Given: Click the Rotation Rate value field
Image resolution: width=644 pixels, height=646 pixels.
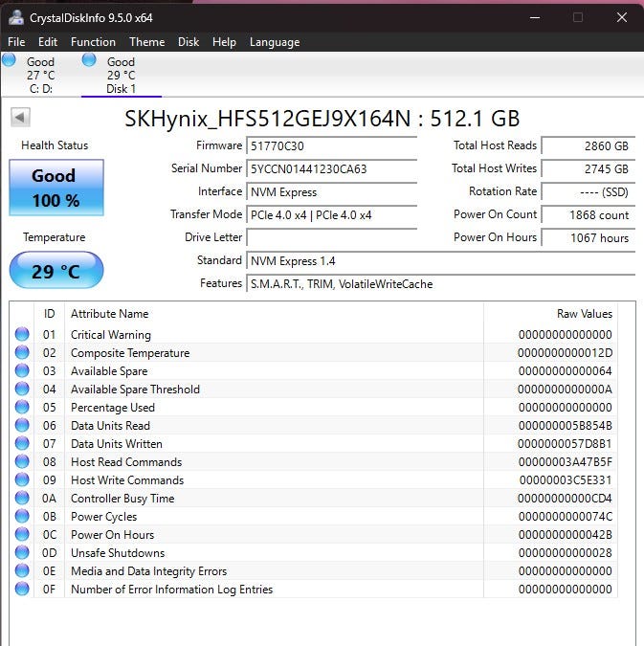Looking at the screenshot, I should [x=588, y=192].
